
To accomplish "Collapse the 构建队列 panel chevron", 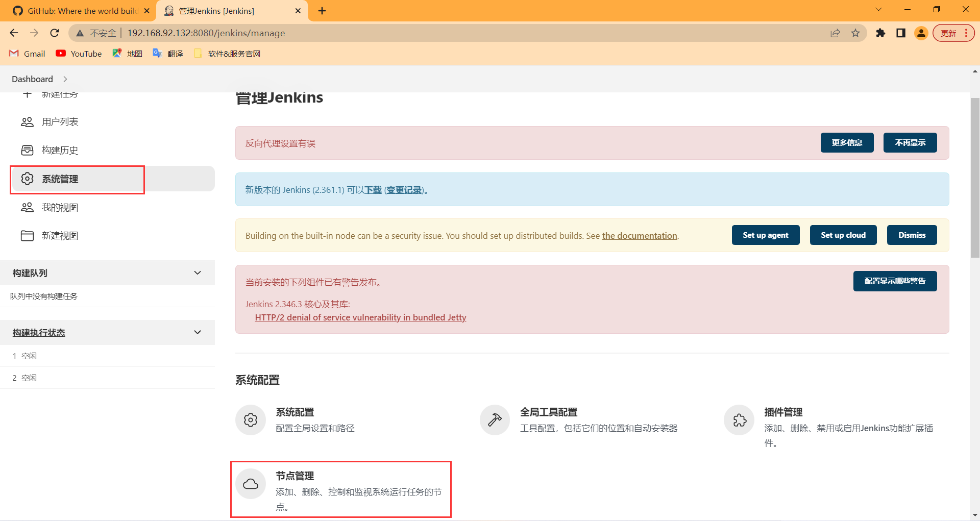I will point(198,273).
